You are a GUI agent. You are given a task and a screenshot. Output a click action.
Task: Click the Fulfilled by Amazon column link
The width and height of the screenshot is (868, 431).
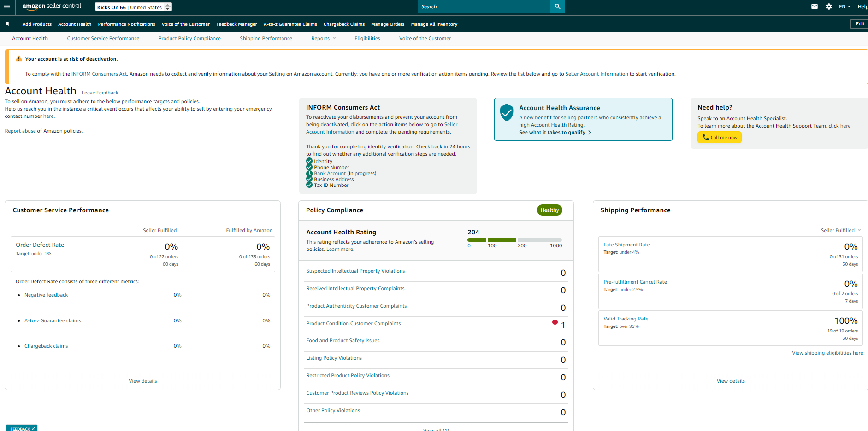249,230
